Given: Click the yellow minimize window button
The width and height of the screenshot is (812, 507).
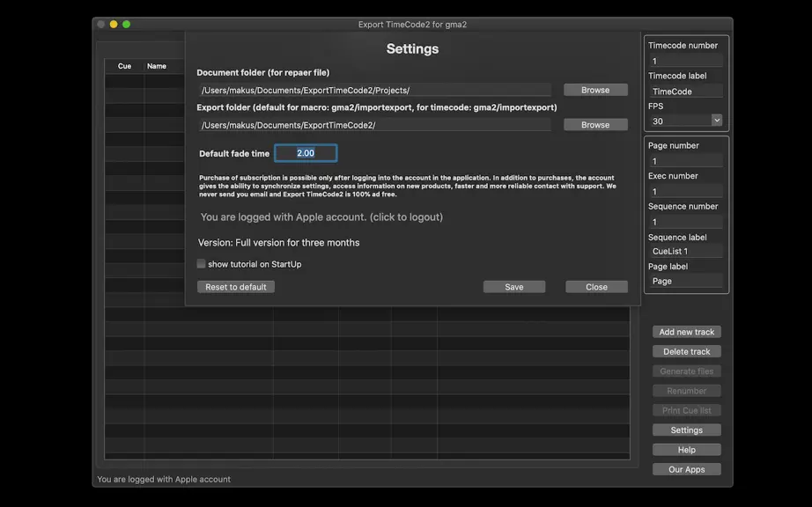Looking at the screenshot, I should [114, 25].
